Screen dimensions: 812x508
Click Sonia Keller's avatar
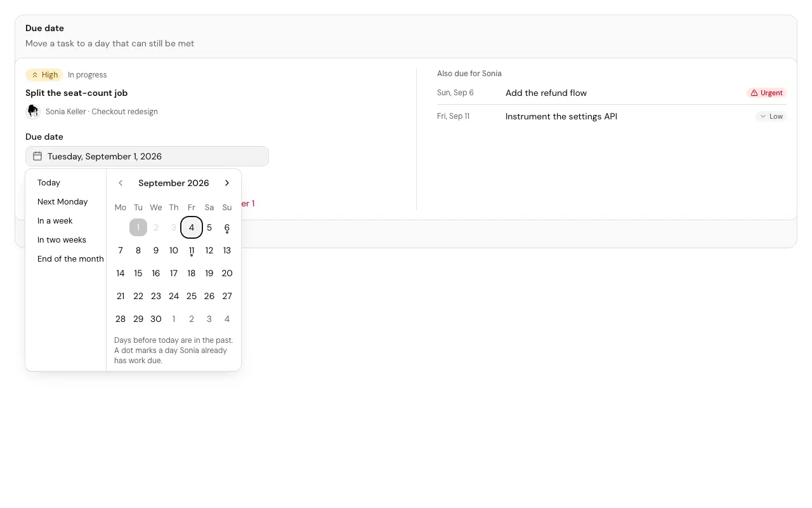click(x=33, y=112)
